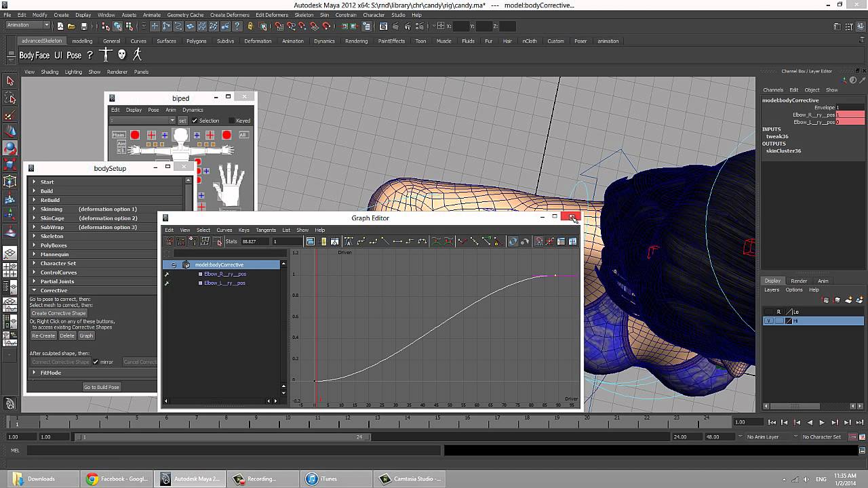Open the Body shelf button

(x=26, y=56)
